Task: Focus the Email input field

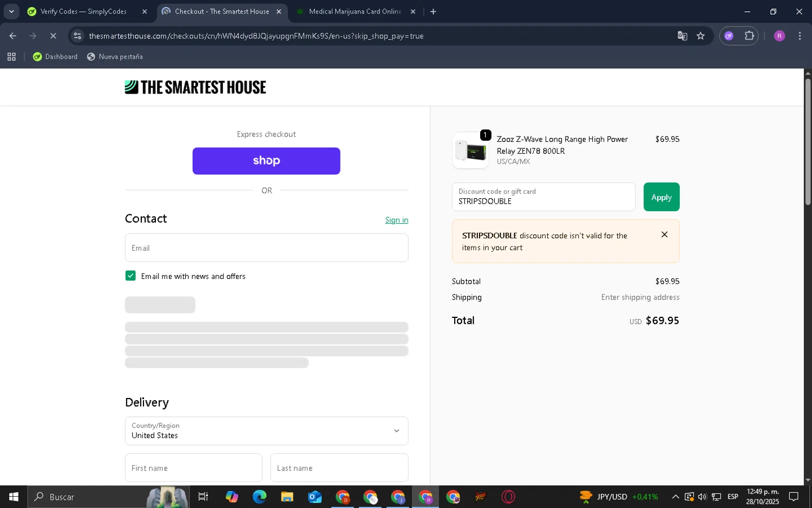Action: (x=266, y=248)
